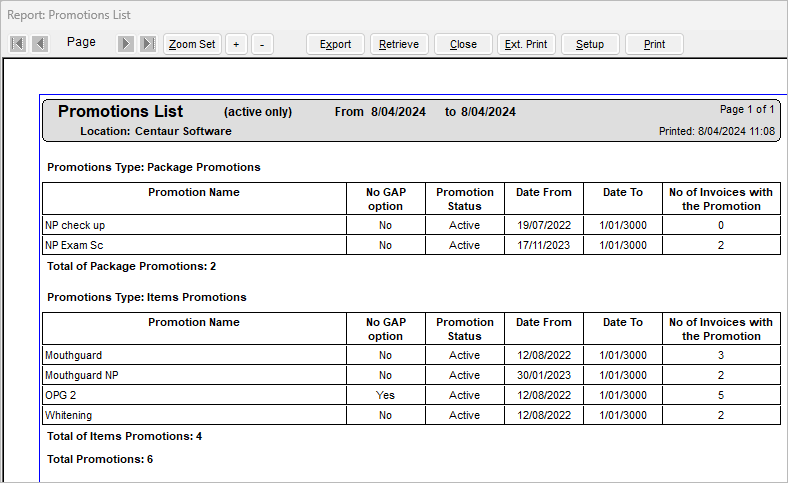Viewport: 788px width, 483px height.
Task: Zoom out with the minus button
Action: click(x=262, y=44)
